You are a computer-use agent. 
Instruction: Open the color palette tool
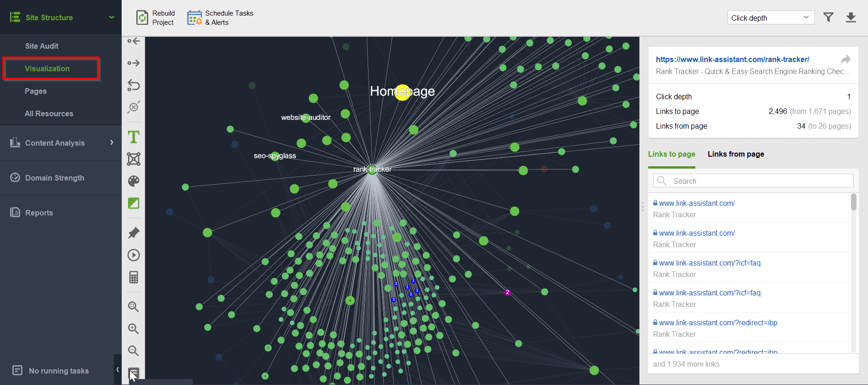pos(134,181)
